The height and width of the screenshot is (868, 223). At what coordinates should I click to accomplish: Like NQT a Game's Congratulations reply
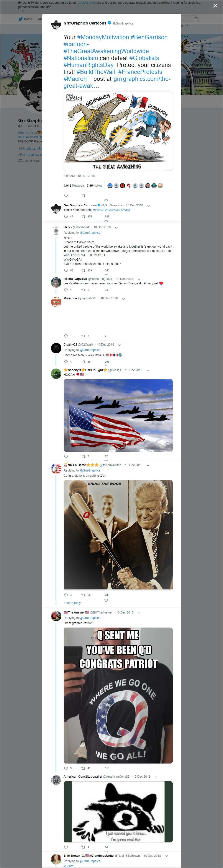106,600
